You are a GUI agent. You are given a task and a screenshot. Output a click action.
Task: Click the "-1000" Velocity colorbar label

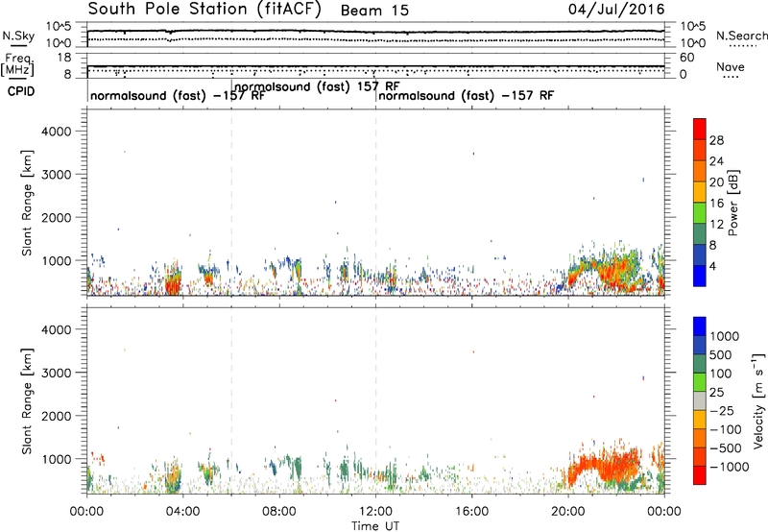[730, 467]
